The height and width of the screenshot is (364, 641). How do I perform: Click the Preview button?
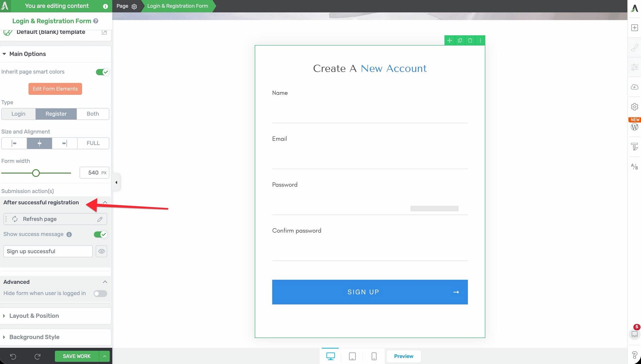[x=403, y=356]
